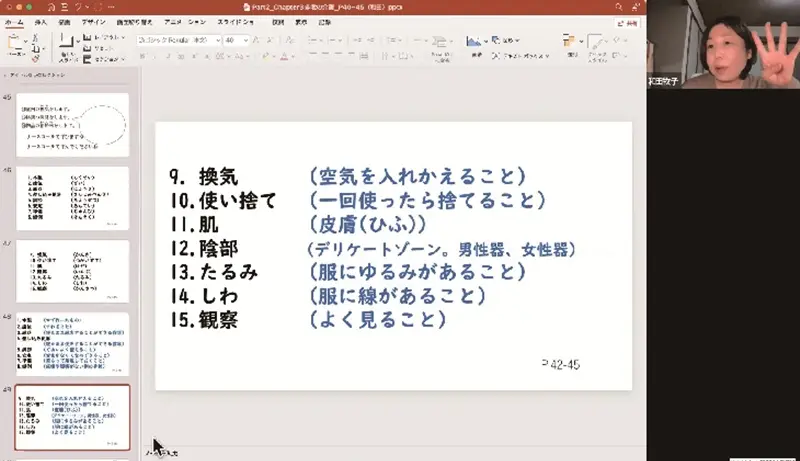Image resolution: width=800 pixels, height=461 pixels.
Task: Click the Decrease Font Size icon
Action: click(270, 40)
